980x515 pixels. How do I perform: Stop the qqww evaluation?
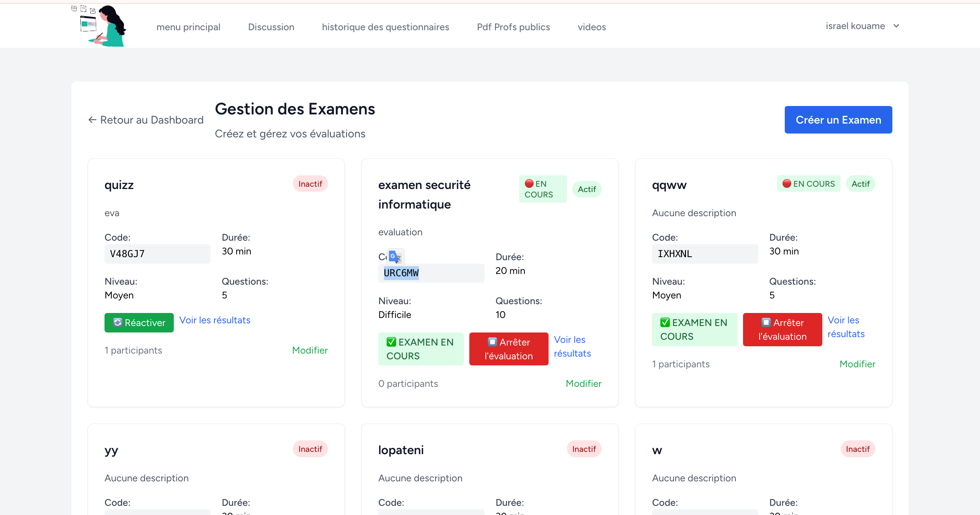tap(782, 329)
